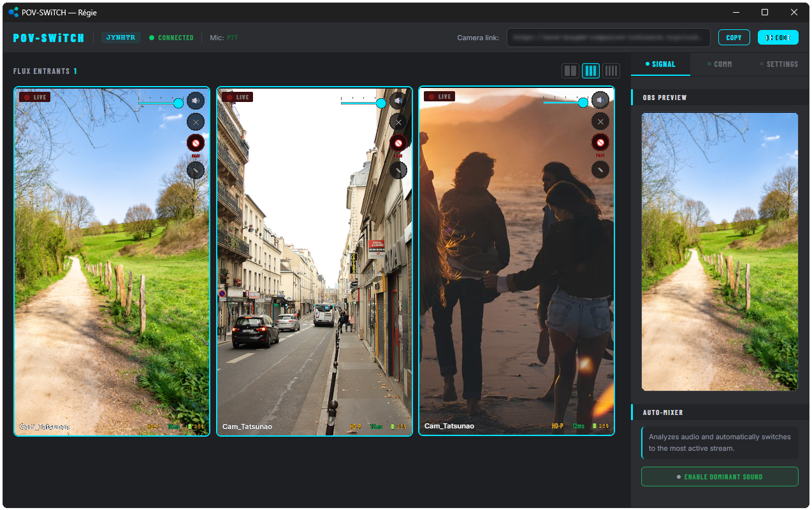Switch to the two-column grid layout

pos(570,71)
